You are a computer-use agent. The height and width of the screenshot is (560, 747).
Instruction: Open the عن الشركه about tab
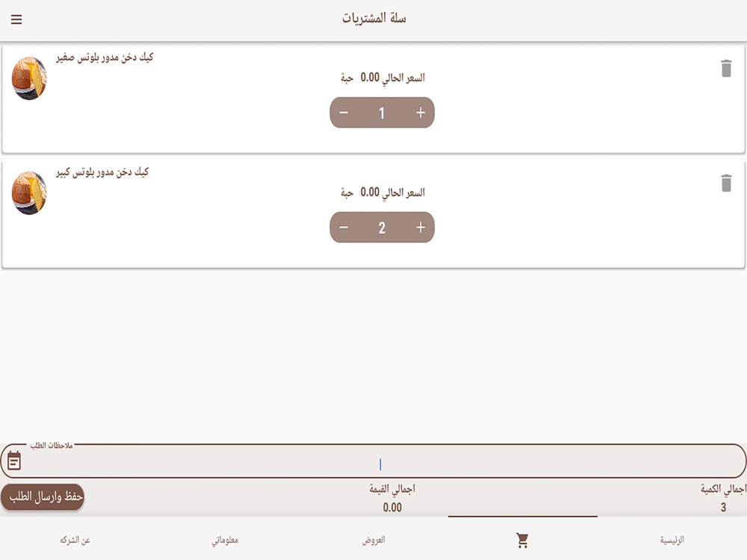point(75,540)
